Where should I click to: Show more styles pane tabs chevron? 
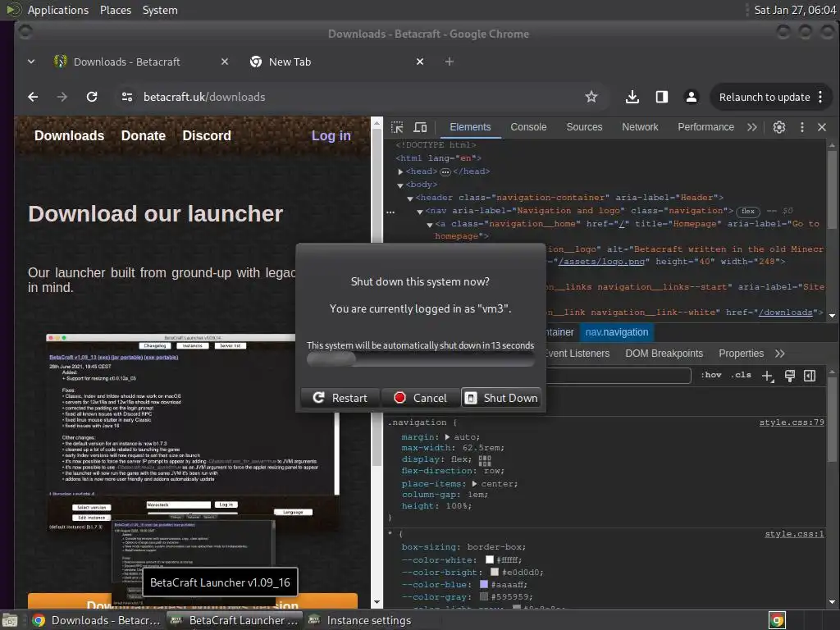780,354
